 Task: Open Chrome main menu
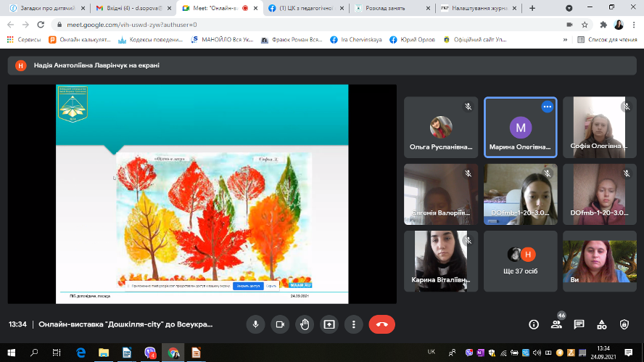(634, 25)
